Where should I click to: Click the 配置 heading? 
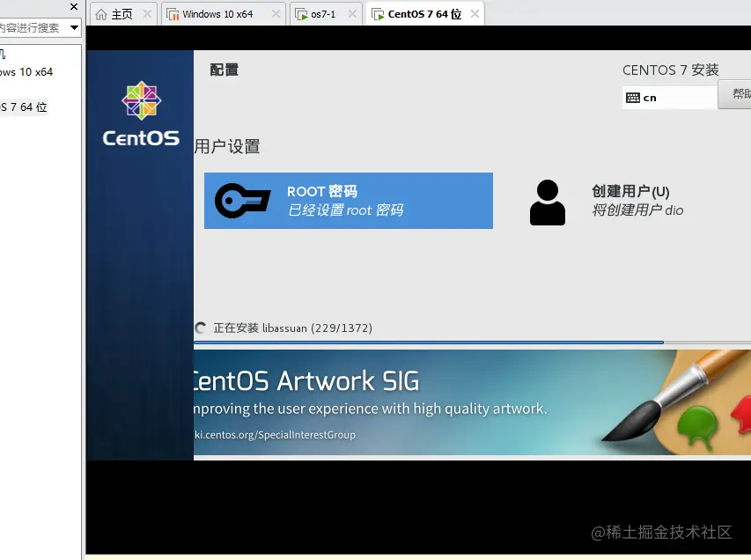[225, 70]
